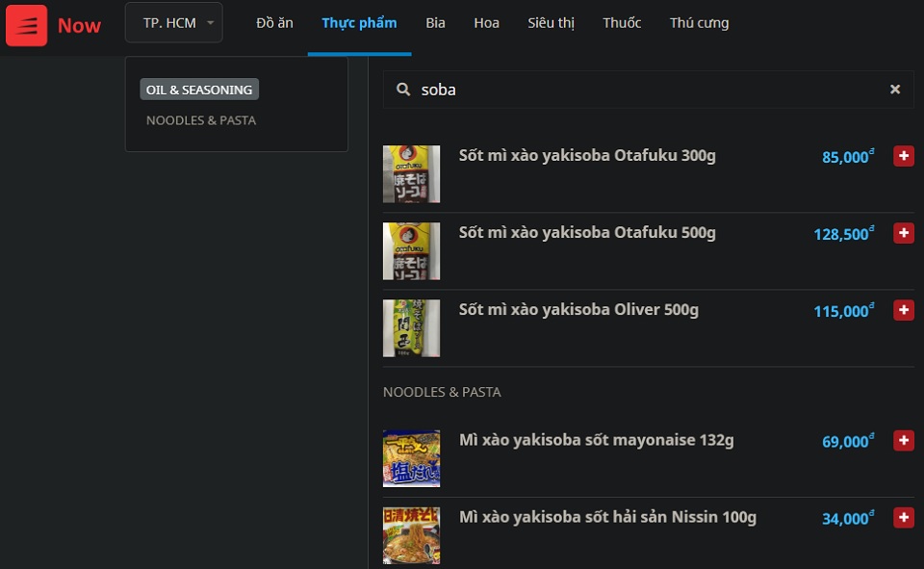Open the Now home link text
Screen dimensions: 924x569
pos(79,25)
